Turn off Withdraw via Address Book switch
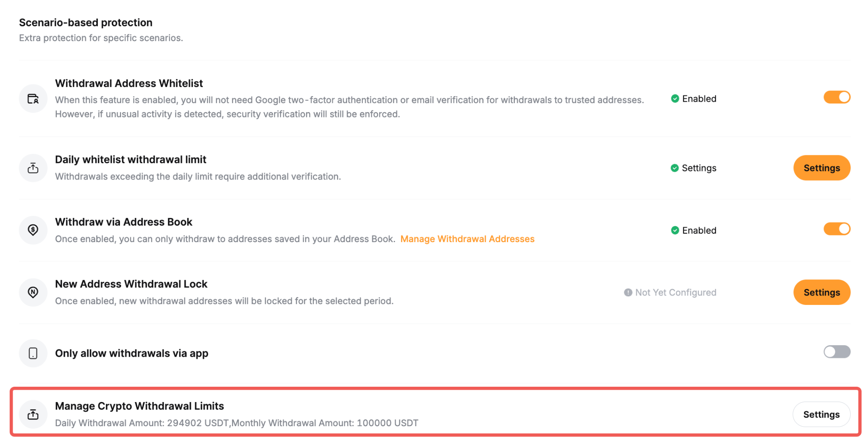Screen dimensions: 868x444 pyautogui.click(x=837, y=229)
